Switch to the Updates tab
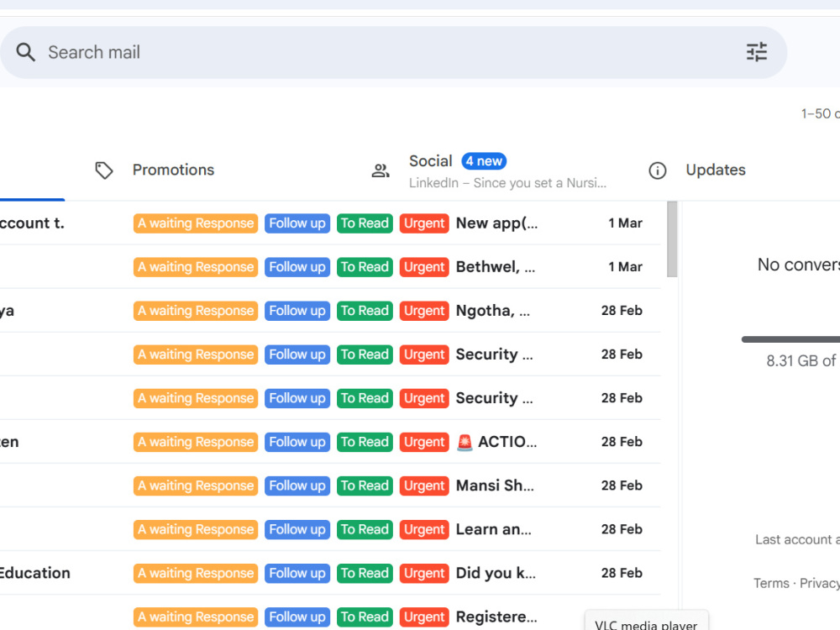This screenshot has height=630, width=840. [715, 170]
